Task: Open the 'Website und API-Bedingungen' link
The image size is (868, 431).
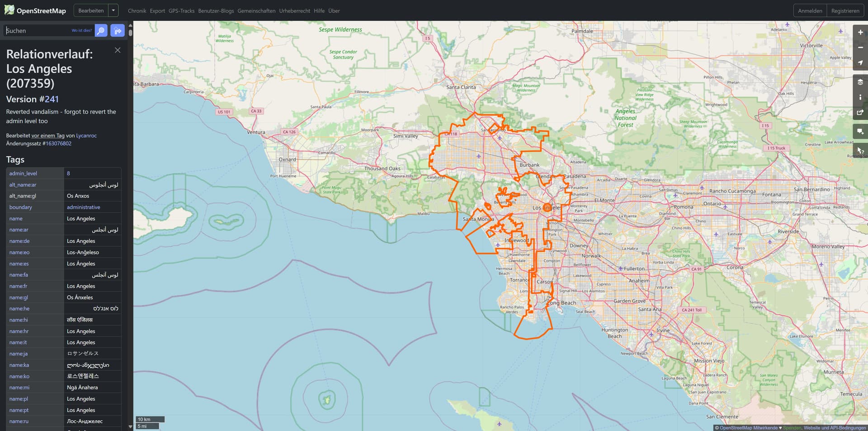Action: (835, 428)
